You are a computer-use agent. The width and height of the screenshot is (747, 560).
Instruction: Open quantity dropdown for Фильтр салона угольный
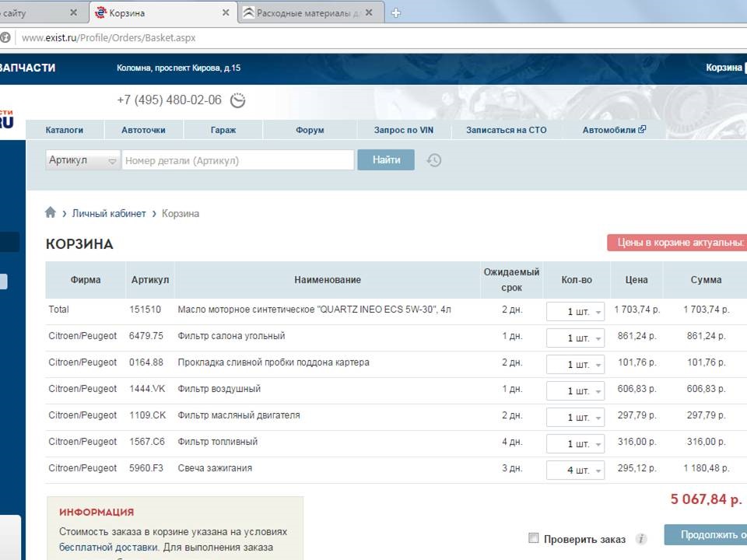click(575, 338)
